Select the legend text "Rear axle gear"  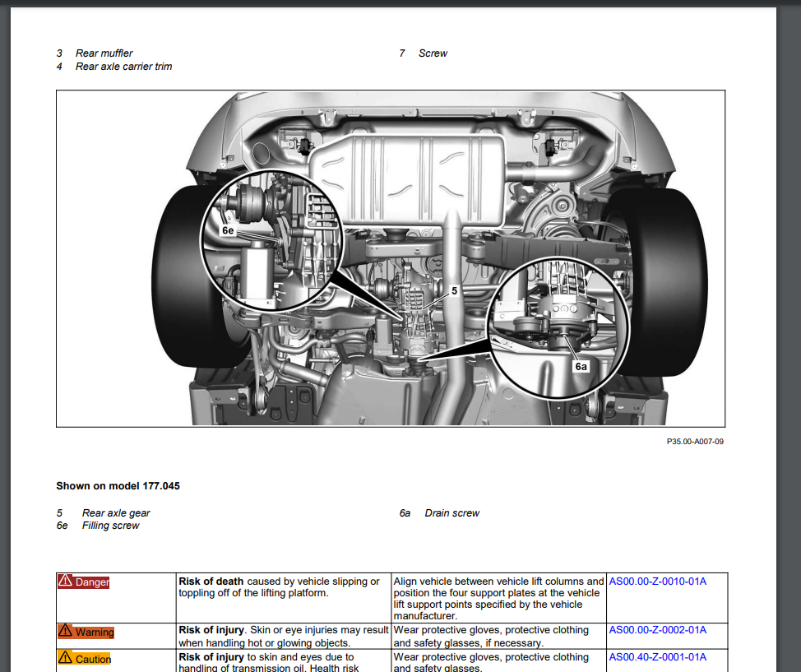[116, 513]
